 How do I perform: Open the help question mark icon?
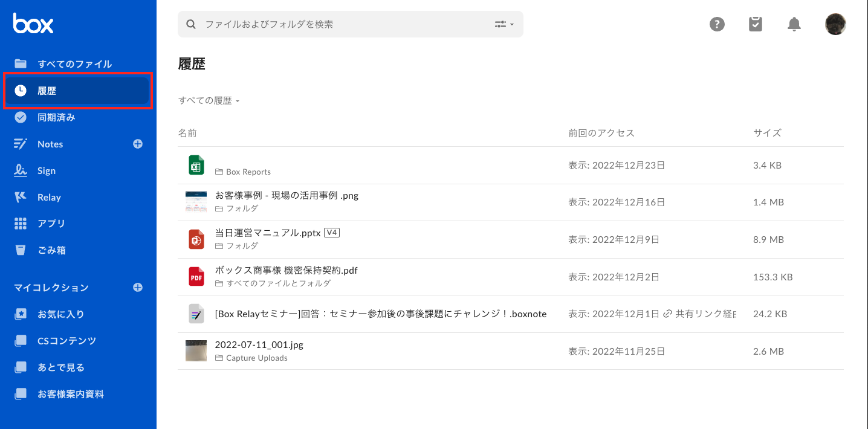point(717,24)
